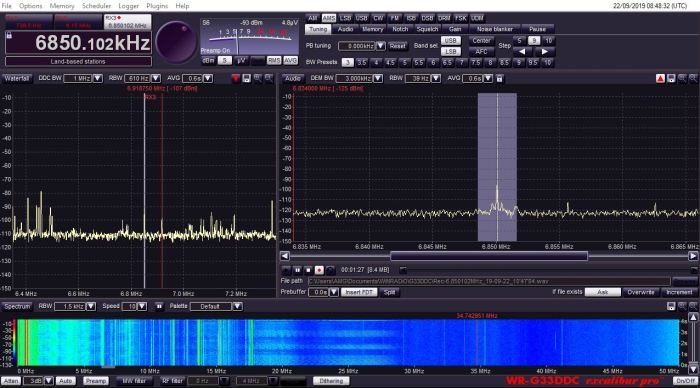Click the up arrow of waterfall time scale

(x=693, y=317)
